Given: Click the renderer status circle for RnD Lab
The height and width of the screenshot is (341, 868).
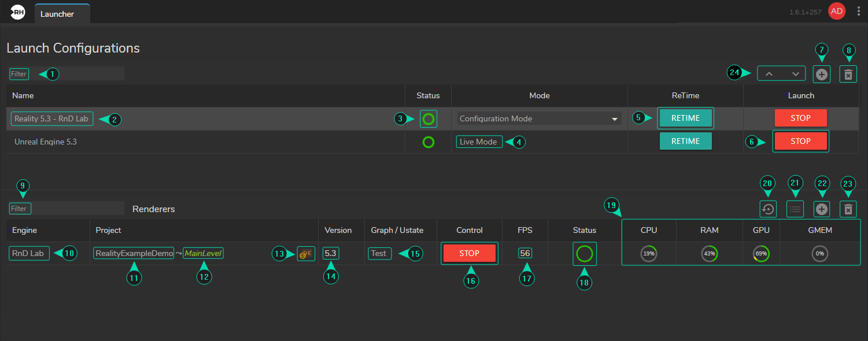Looking at the screenshot, I should (x=585, y=254).
